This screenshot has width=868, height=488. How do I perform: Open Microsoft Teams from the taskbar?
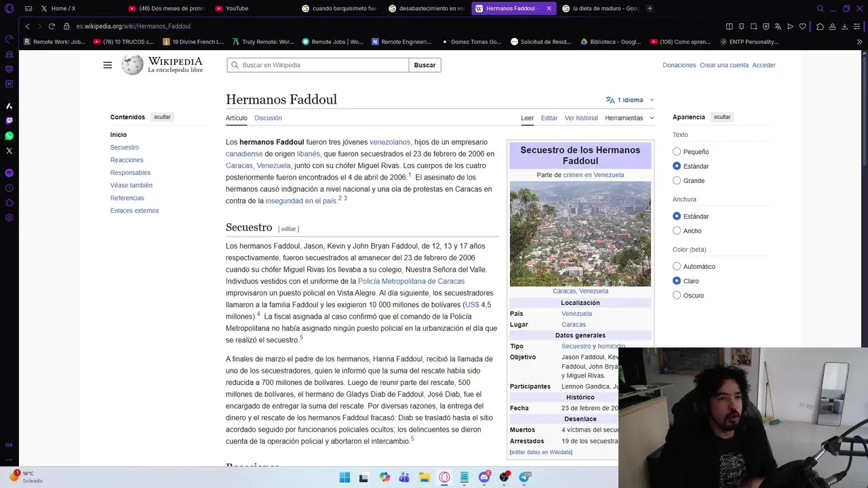click(x=404, y=477)
